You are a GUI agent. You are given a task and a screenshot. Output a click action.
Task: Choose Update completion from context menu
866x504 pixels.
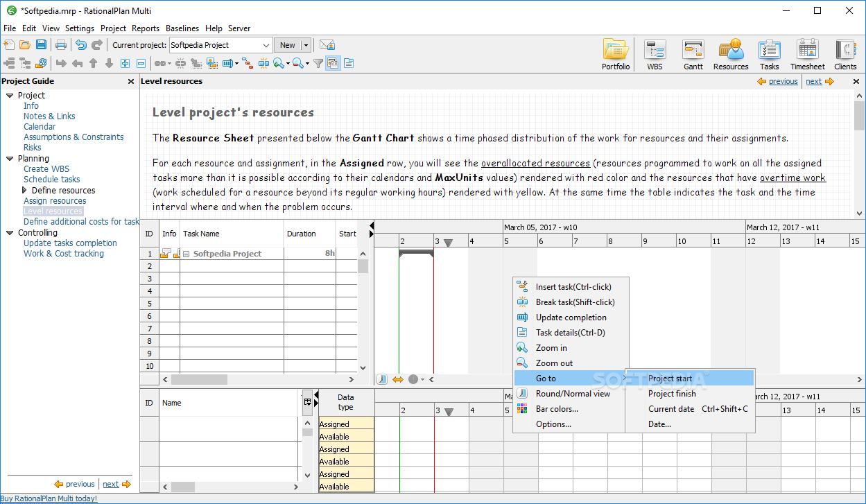[571, 318]
